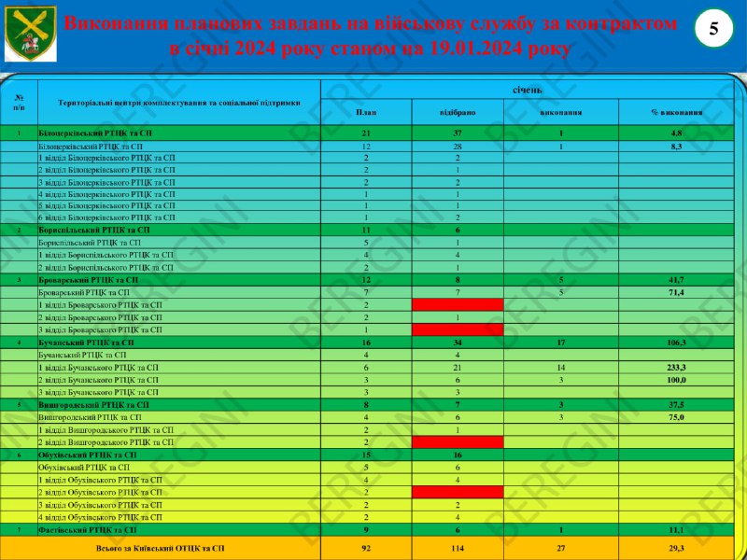Click row '3 відділ Бучанського РТЦК та СП'
Image resolution: width=747 pixels, height=560 pixels.
[367, 392]
